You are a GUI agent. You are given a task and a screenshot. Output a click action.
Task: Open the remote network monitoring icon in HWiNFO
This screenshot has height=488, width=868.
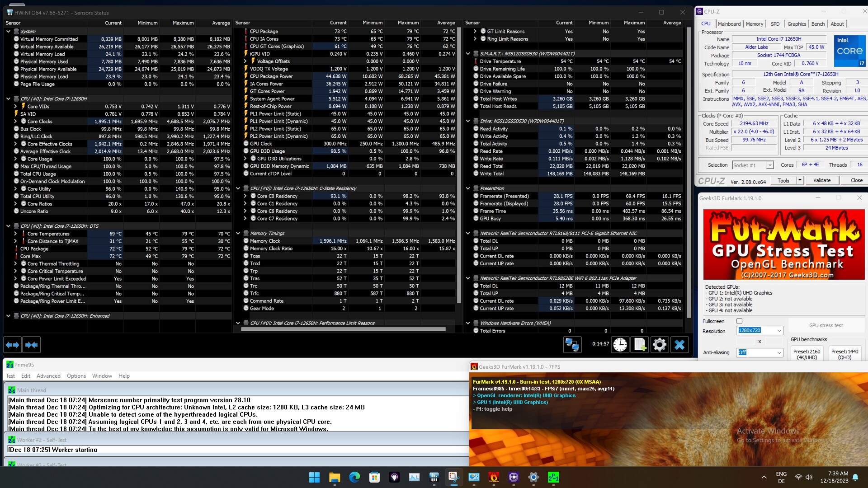pos(572,345)
